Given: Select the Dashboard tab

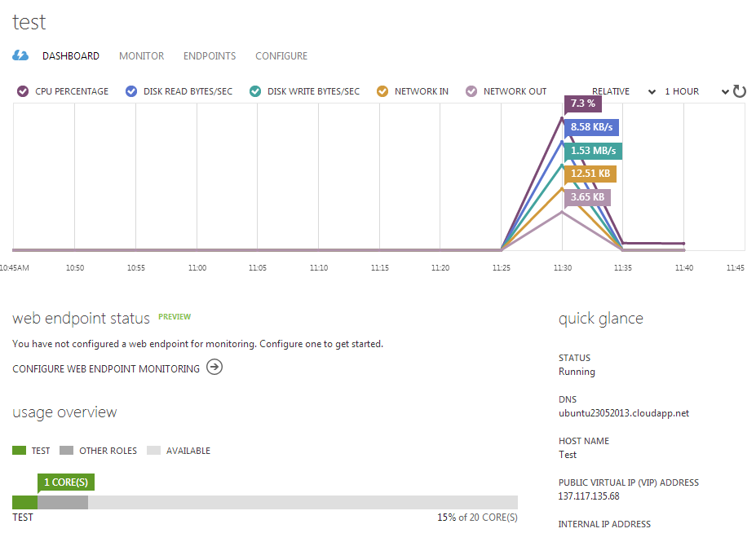Looking at the screenshot, I should tap(71, 56).
